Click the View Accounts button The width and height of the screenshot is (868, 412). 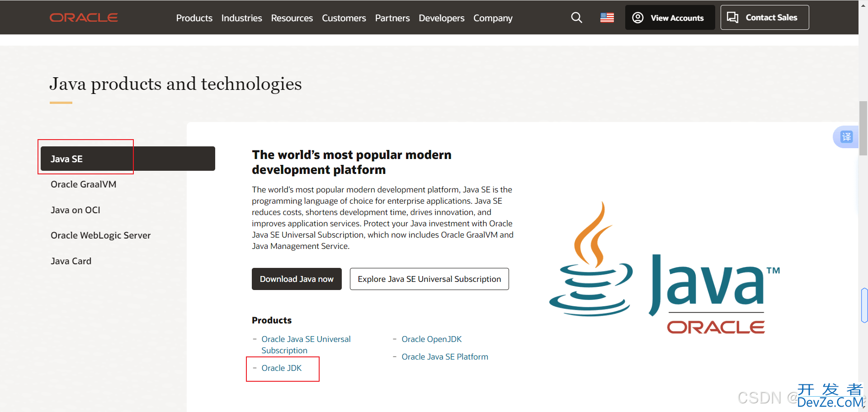[670, 18]
